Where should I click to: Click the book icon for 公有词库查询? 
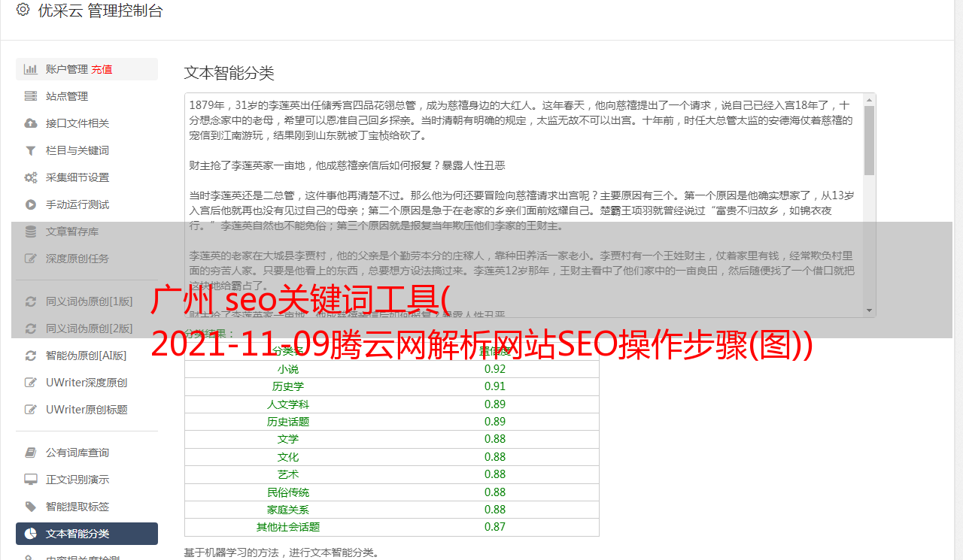pyautogui.click(x=31, y=453)
